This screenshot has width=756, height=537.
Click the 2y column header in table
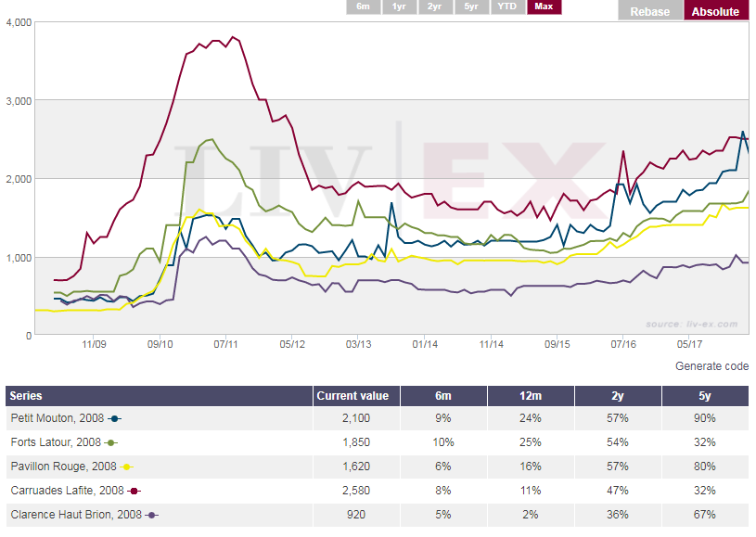(618, 396)
